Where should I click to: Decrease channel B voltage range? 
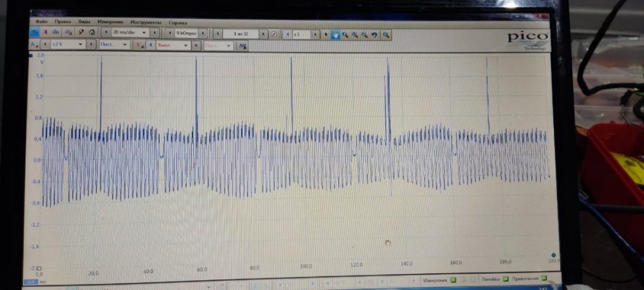[150, 44]
